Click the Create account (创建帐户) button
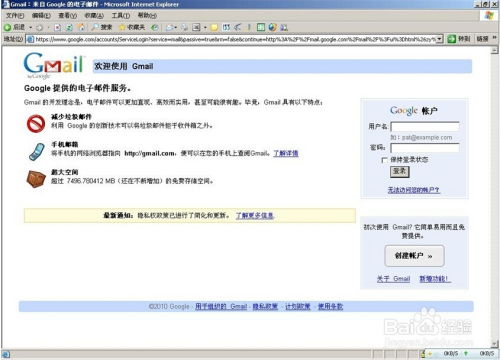 (414, 256)
